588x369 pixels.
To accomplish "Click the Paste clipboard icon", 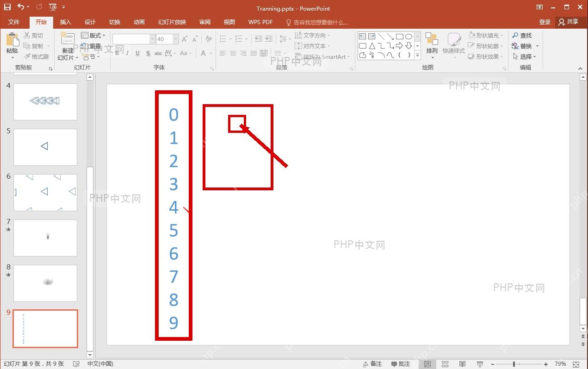I will [x=12, y=40].
